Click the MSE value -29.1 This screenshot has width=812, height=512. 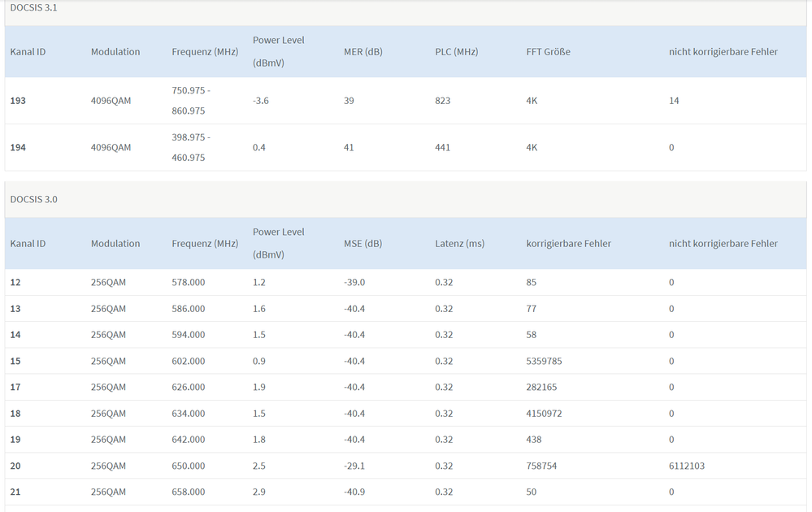[354, 466]
